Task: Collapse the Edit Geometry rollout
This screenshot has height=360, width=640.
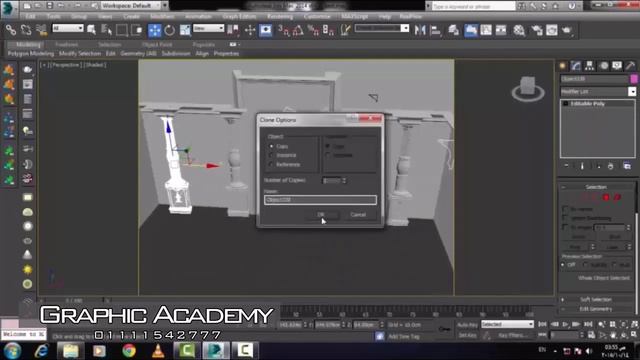Action: coord(596,309)
